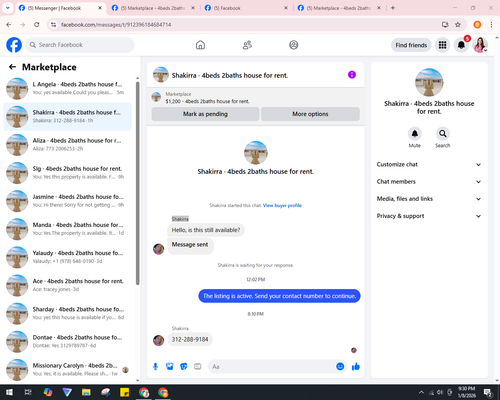Choose a GIF icon

pos(198,367)
